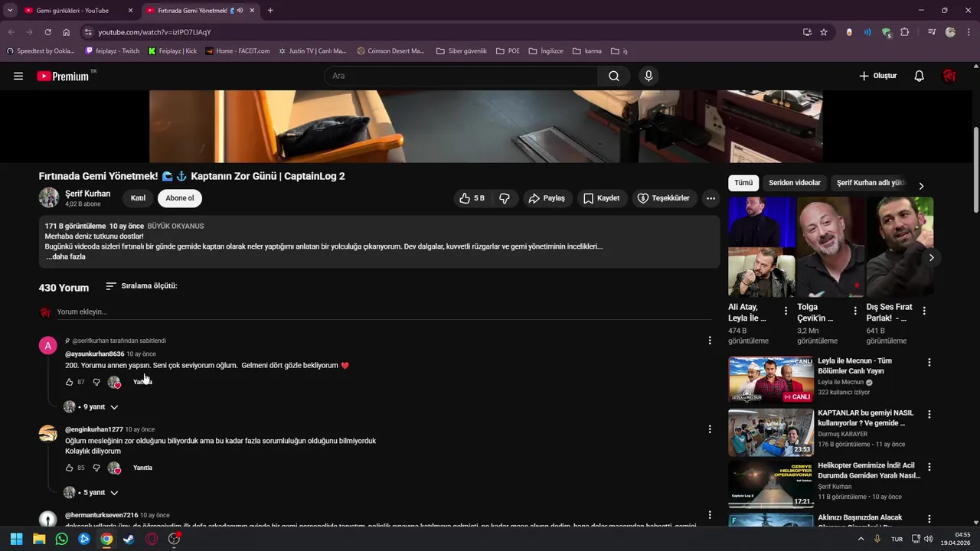The image size is (980, 551).
Task: Open options for KAPTANLAR bu gemiyi video
Action: (x=929, y=414)
